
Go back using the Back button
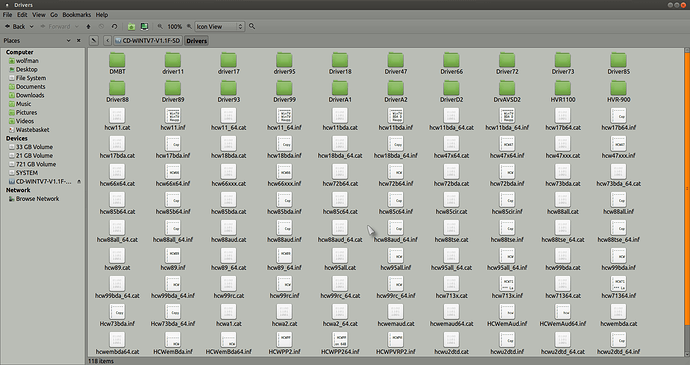tap(15, 26)
